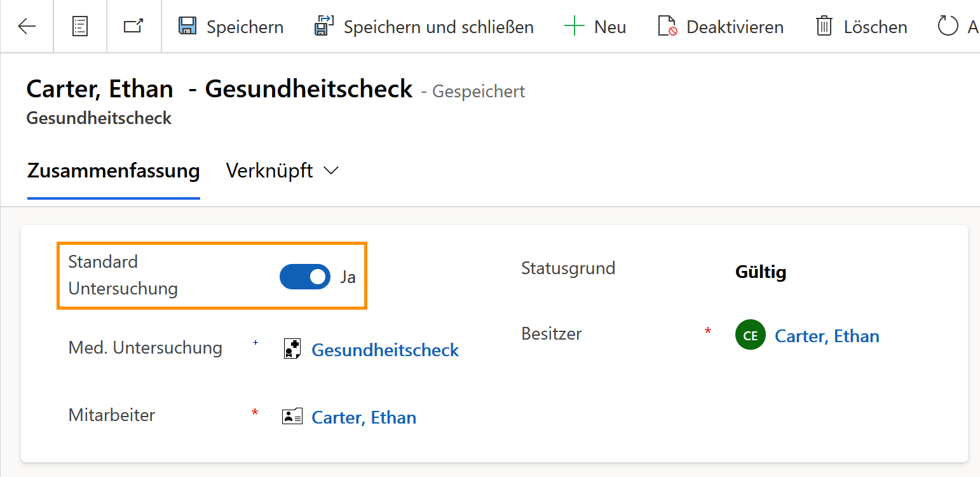This screenshot has width=980, height=477.
Task: Click the refresh circular arrow icon
Action: click(x=948, y=27)
